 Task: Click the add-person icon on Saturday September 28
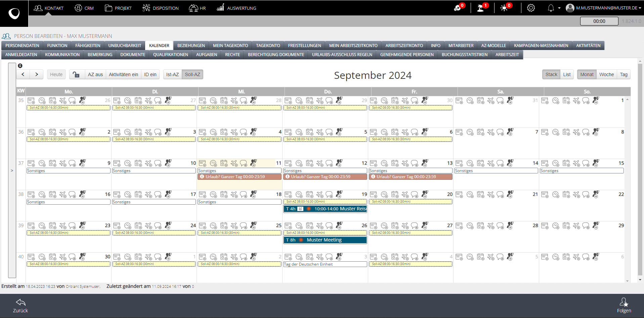click(510, 226)
